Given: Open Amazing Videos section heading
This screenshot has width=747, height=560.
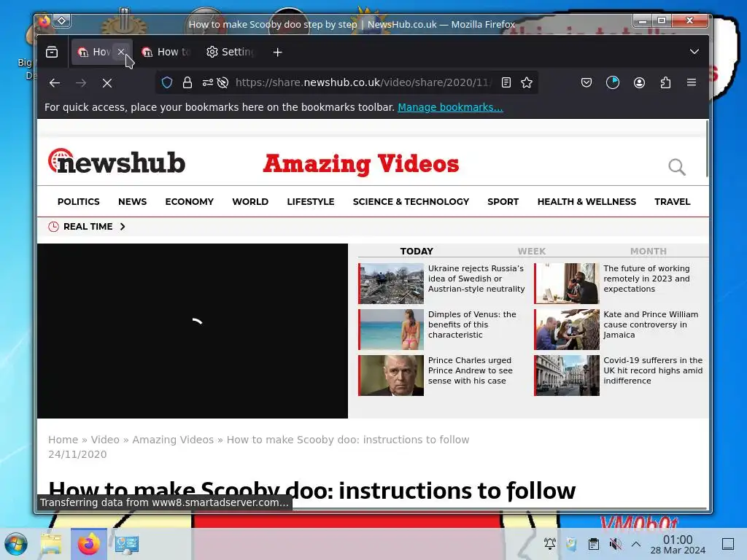Looking at the screenshot, I should [x=361, y=164].
